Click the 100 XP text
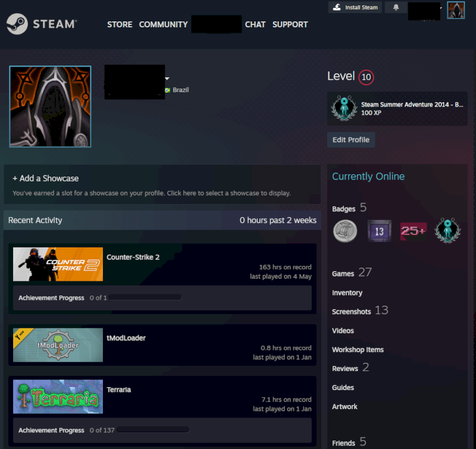The width and height of the screenshot is (476, 449). point(371,113)
